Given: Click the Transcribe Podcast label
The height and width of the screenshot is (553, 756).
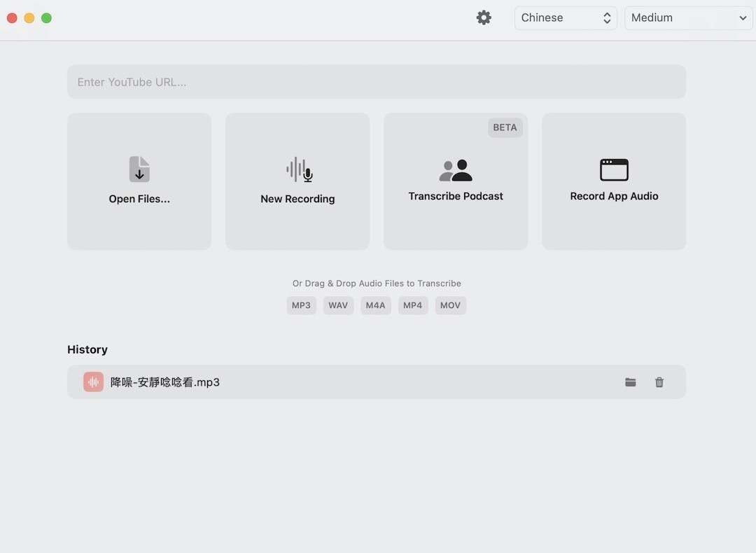Looking at the screenshot, I should (456, 196).
